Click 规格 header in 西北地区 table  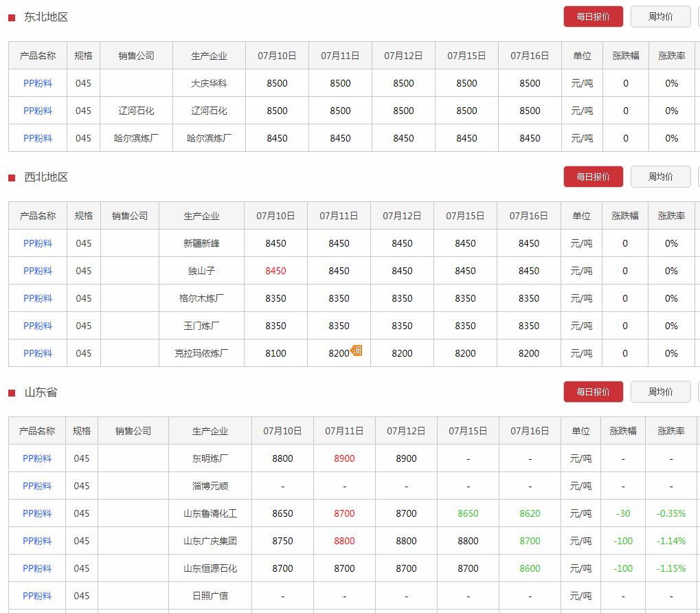[x=84, y=216]
